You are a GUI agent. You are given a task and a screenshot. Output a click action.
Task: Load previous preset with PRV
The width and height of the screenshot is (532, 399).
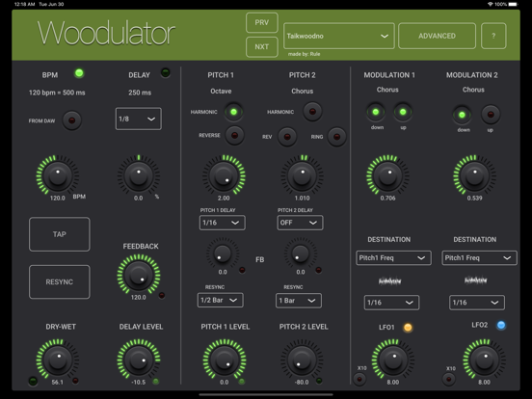[x=262, y=23]
